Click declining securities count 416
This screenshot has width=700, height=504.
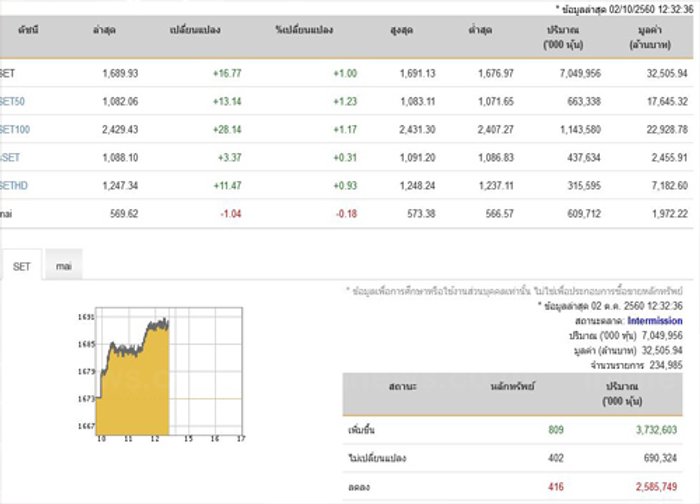coord(556,487)
